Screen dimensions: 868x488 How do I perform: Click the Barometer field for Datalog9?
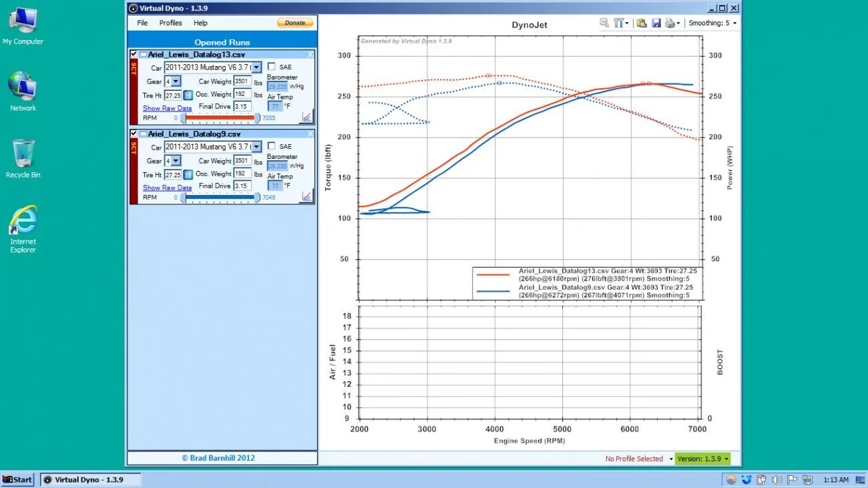(x=278, y=166)
